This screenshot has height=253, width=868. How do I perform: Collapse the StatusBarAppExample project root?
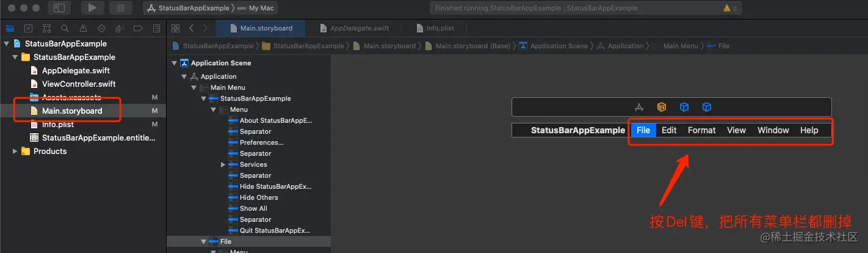coord(7,44)
